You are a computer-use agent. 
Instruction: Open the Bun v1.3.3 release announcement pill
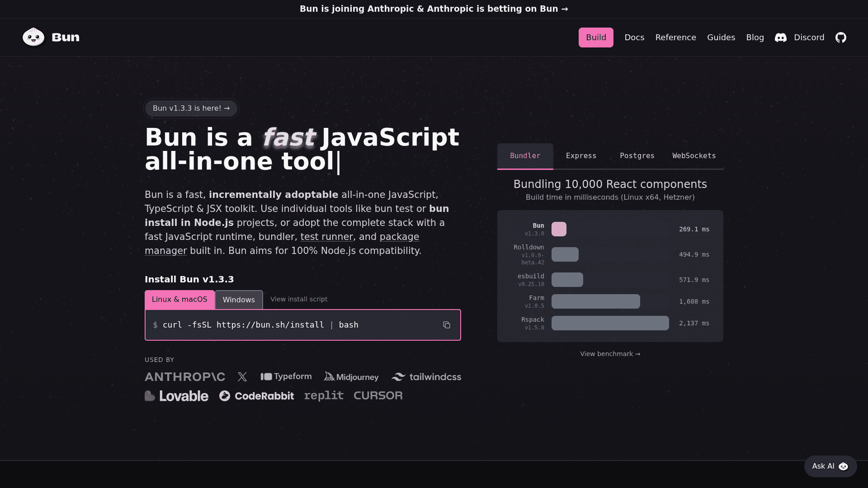191,108
